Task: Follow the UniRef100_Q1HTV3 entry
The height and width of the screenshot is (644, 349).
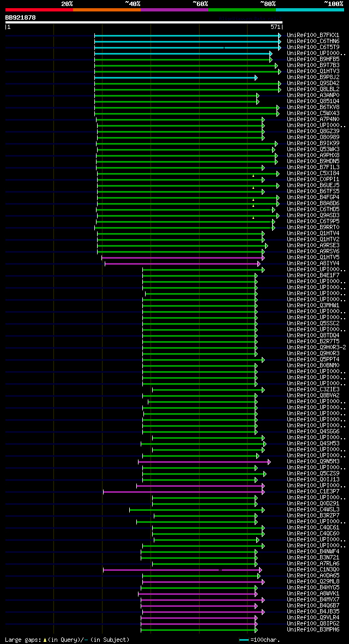Action: pos(313,71)
